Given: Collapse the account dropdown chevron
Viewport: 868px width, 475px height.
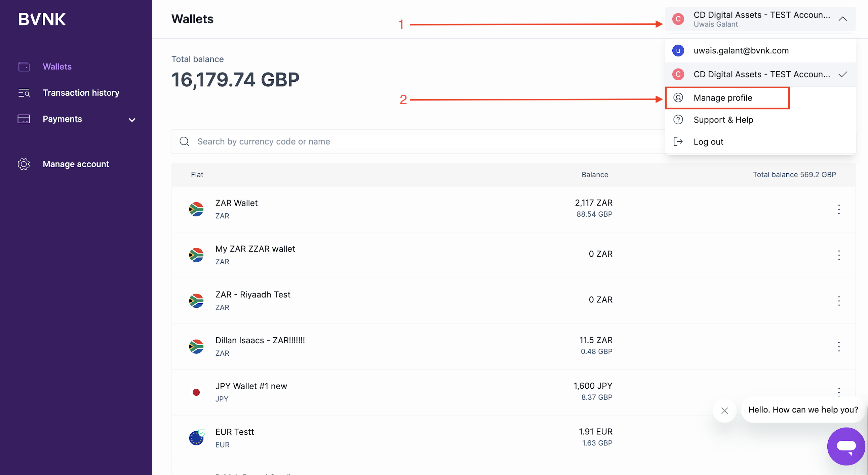Looking at the screenshot, I should [x=842, y=19].
